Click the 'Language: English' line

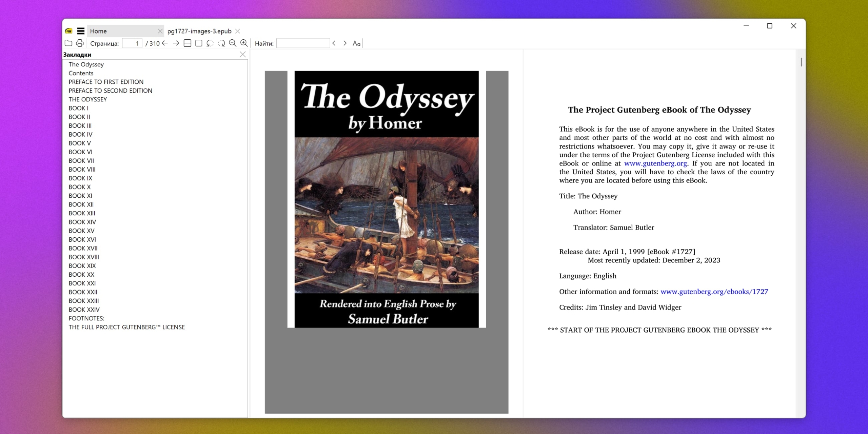click(x=588, y=276)
